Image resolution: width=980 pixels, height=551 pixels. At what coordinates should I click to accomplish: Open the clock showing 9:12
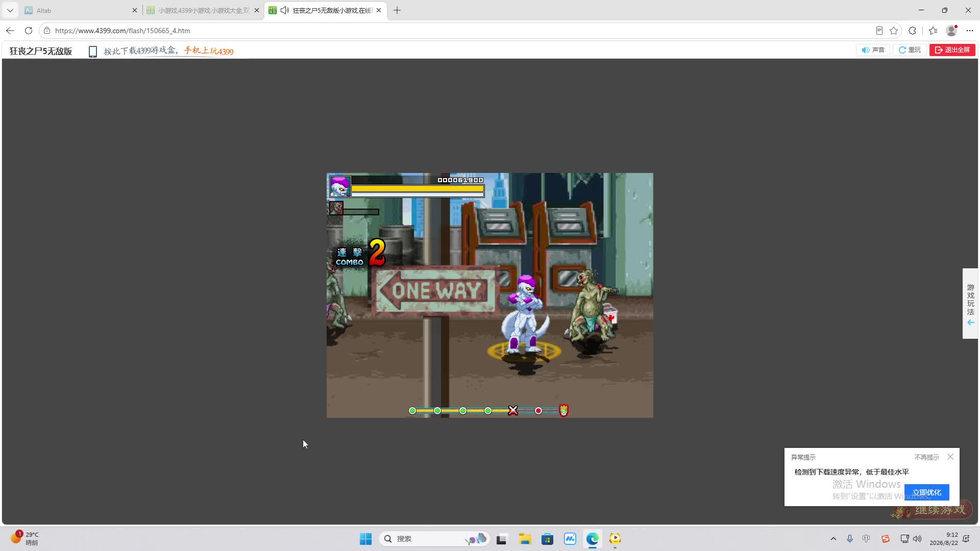(x=944, y=539)
